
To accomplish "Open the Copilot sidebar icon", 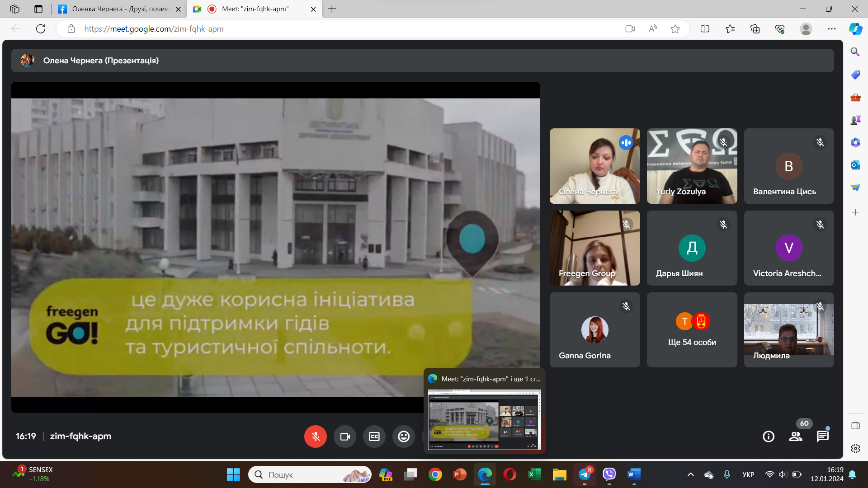I will coord(855,29).
